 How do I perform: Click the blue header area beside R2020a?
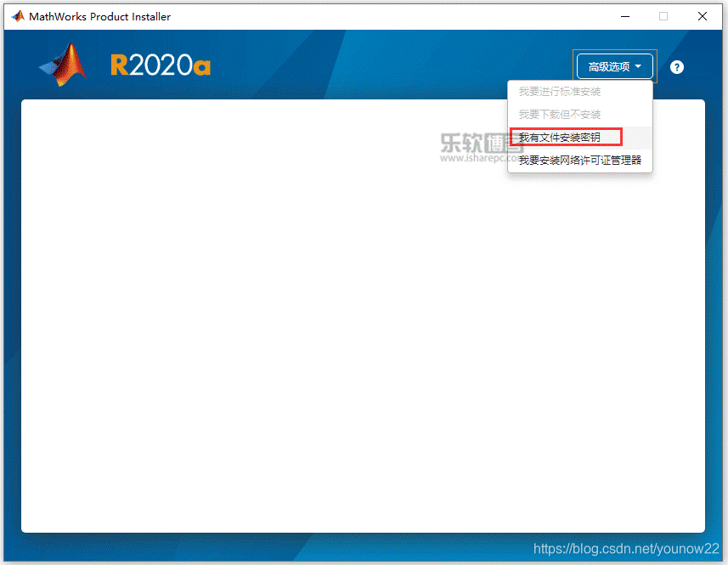(382, 65)
